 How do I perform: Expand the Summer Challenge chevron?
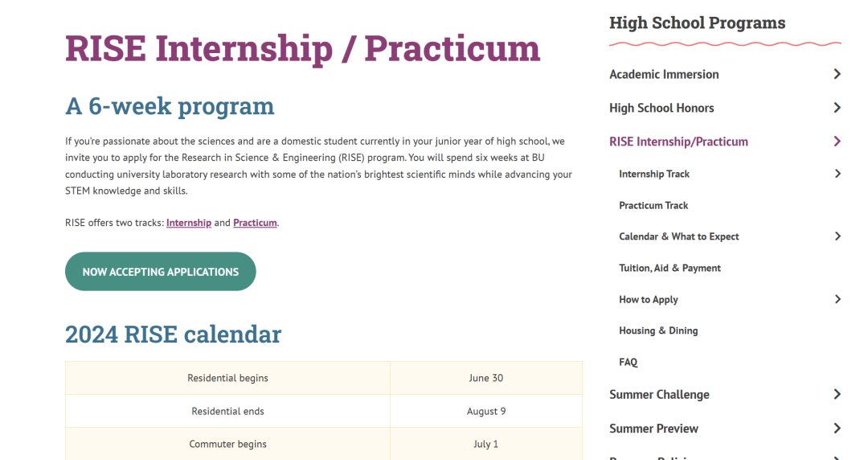pos(837,395)
